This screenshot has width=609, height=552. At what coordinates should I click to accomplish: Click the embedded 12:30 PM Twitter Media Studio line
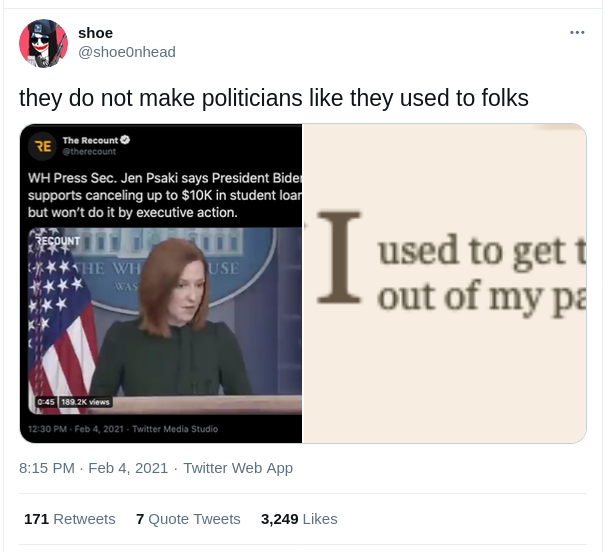click(123, 429)
